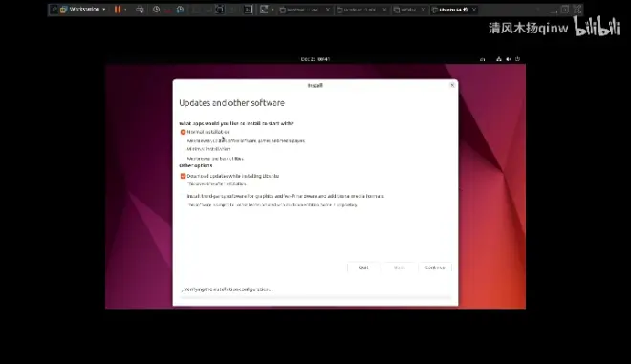Pause the virtual machine with orange button
This screenshot has width=631, height=364.
click(117, 10)
